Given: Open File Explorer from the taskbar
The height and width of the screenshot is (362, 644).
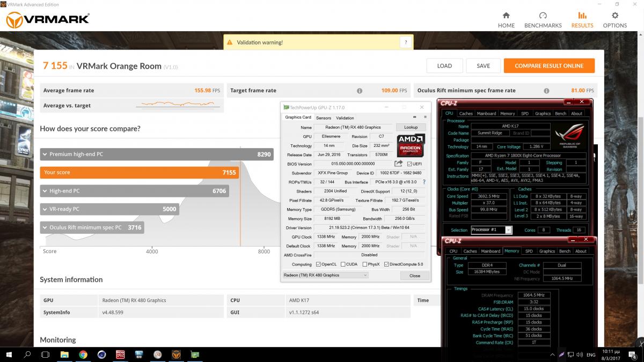Looking at the screenshot, I should click(64, 354).
